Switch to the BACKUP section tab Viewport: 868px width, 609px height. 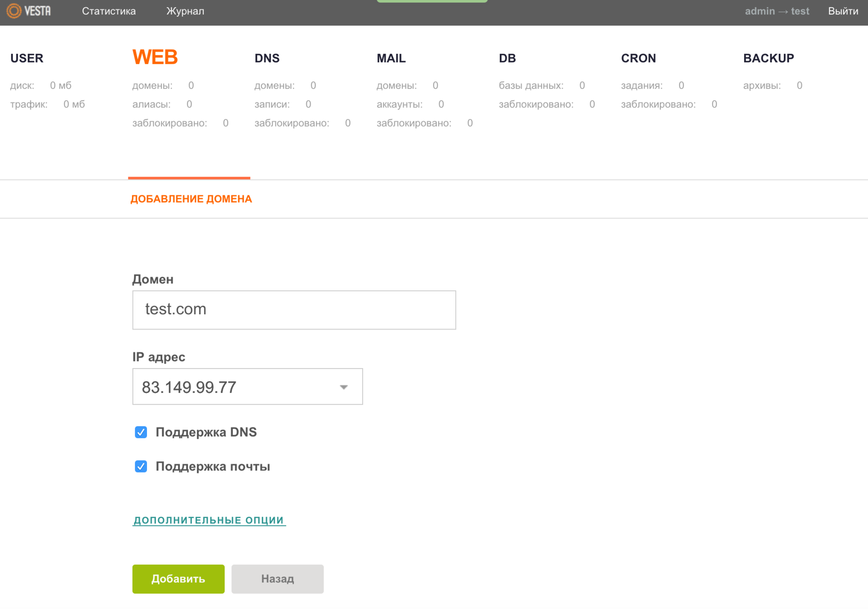768,58
